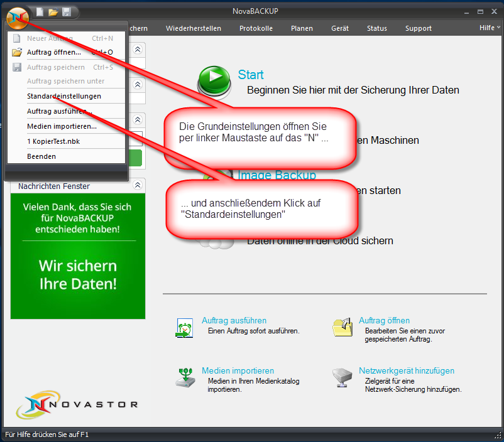Click "Für Hilfe drücken Sie auf F1" status text
The width and height of the screenshot is (504, 442).
coord(47,434)
